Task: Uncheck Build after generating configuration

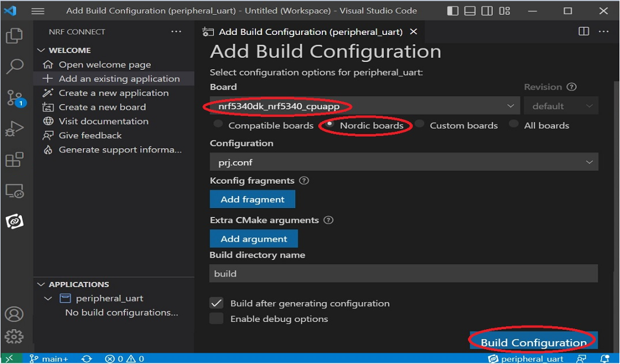Action: click(x=217, y=303)
